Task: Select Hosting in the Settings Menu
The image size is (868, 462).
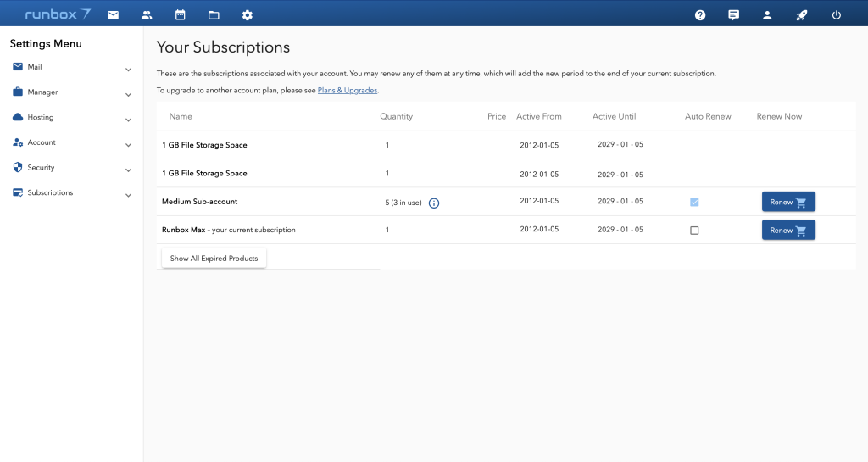Action: coord(41,117)
